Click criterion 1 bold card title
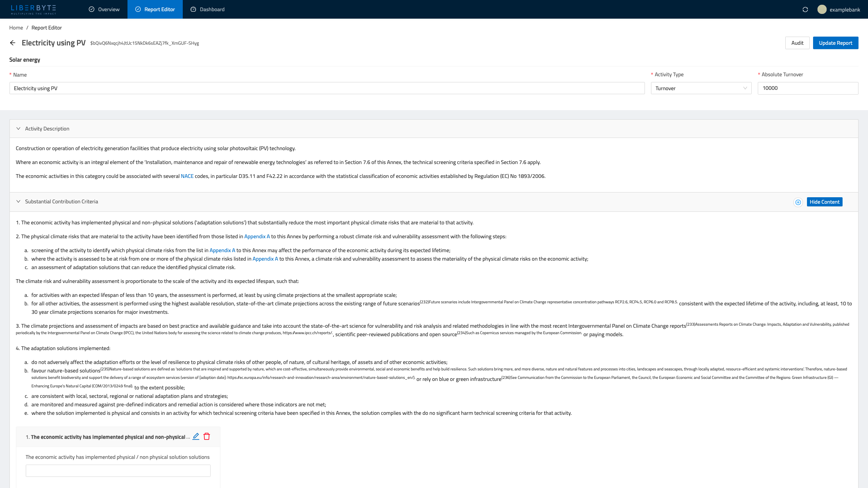Image resolution: width=868 pixels, height=488 pixels. click(108, 437)
